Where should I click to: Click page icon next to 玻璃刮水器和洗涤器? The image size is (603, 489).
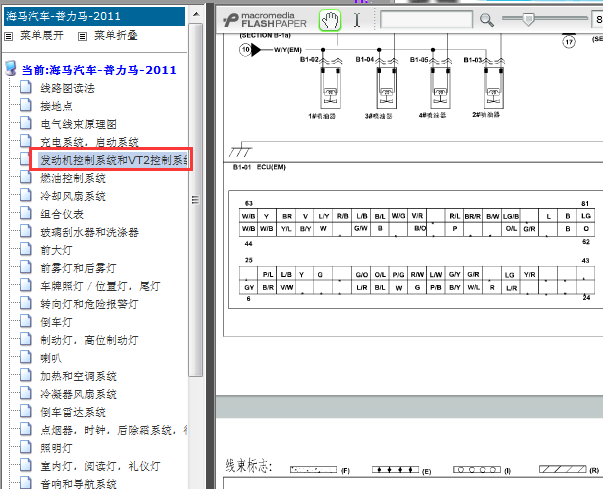[26, 231]
